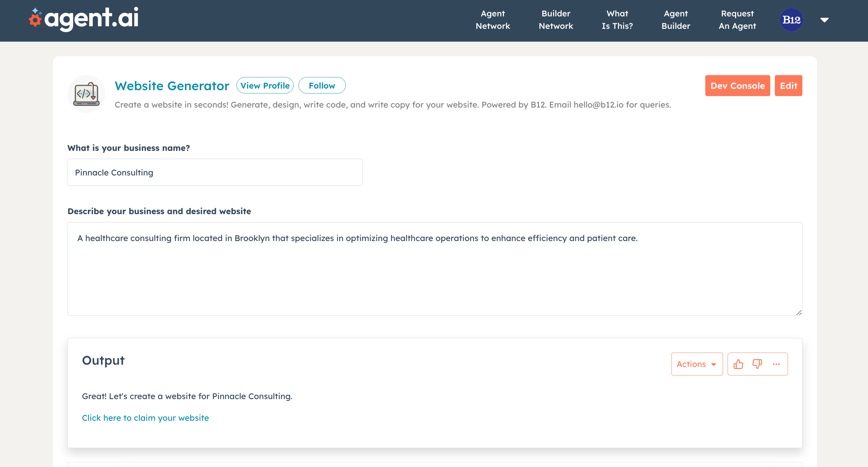Give the output a thumbs down

tap(757, 364)
